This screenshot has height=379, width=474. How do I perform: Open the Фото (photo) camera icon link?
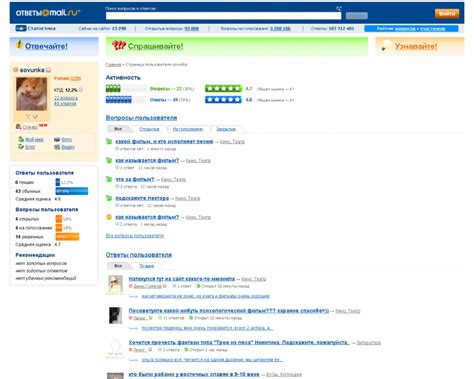57,139
